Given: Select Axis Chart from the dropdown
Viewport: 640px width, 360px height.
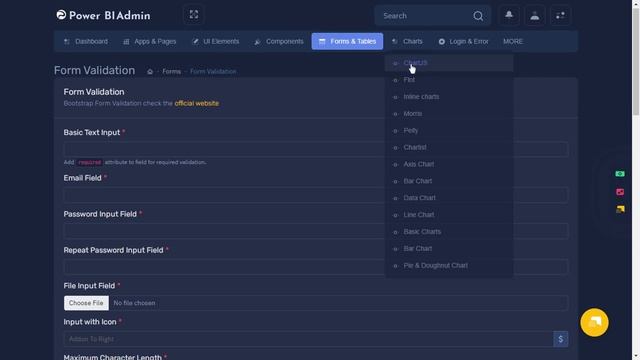Looking at the screenshot, I should pos(449,164).
